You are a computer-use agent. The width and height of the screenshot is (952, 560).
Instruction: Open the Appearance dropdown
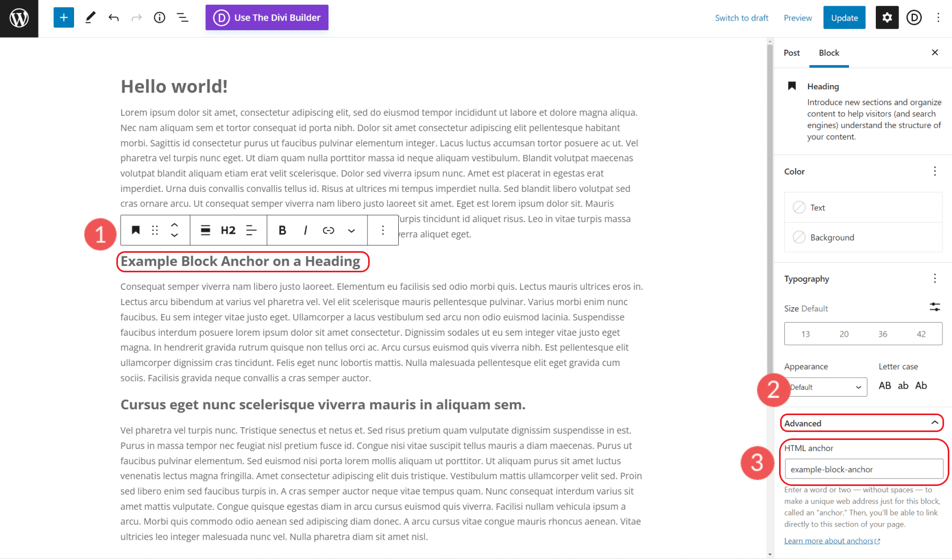pos(825,387)
